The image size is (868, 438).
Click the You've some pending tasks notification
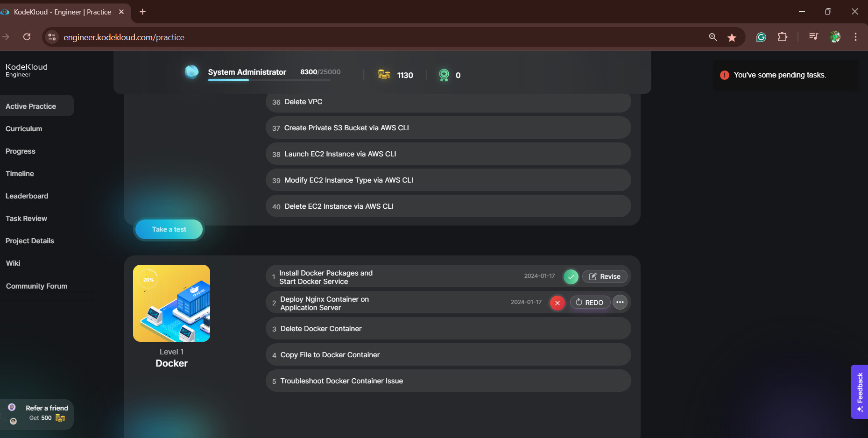tap(786, 75)
